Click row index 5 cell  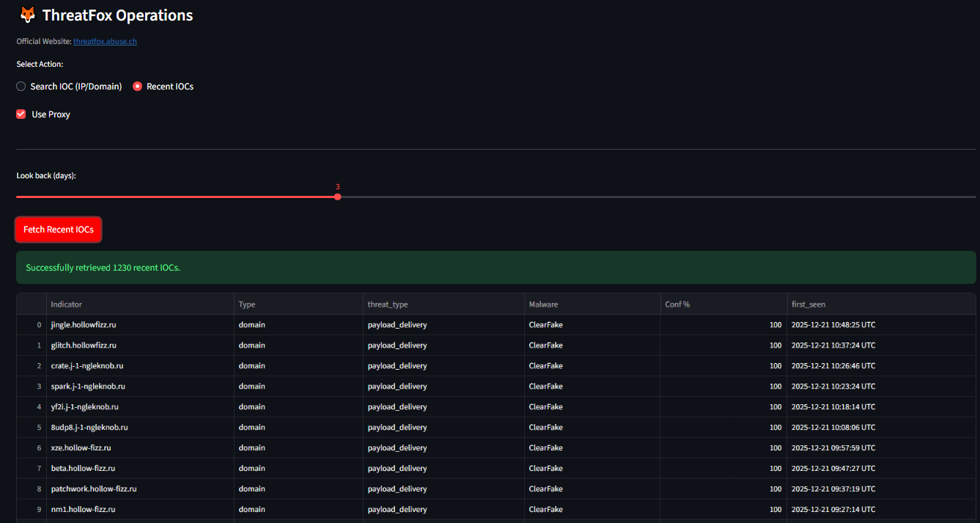pos(32,428)
